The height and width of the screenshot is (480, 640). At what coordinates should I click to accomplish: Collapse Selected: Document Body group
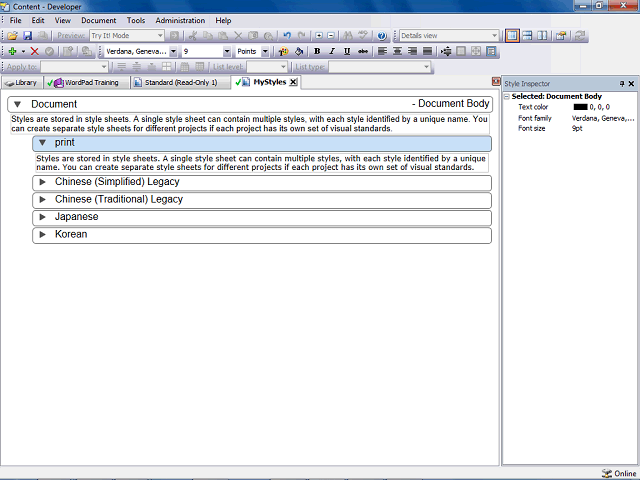[x=507, y=97]
